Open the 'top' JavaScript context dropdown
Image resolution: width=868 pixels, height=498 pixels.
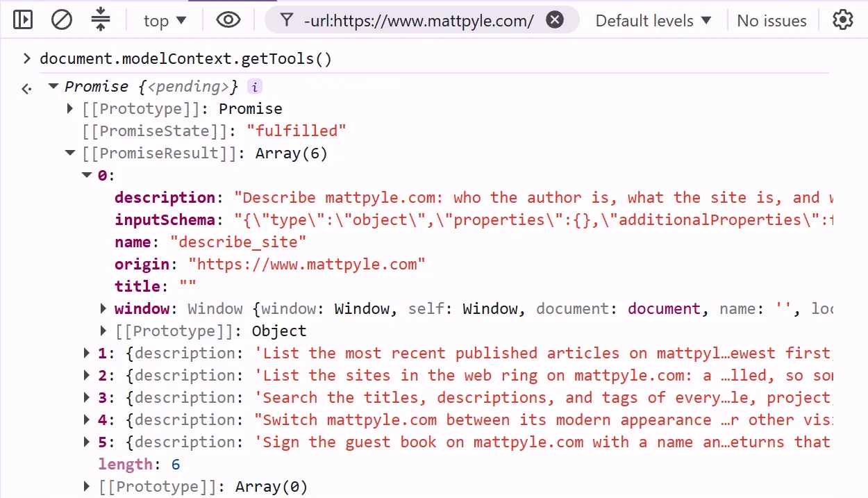point(165,21)
